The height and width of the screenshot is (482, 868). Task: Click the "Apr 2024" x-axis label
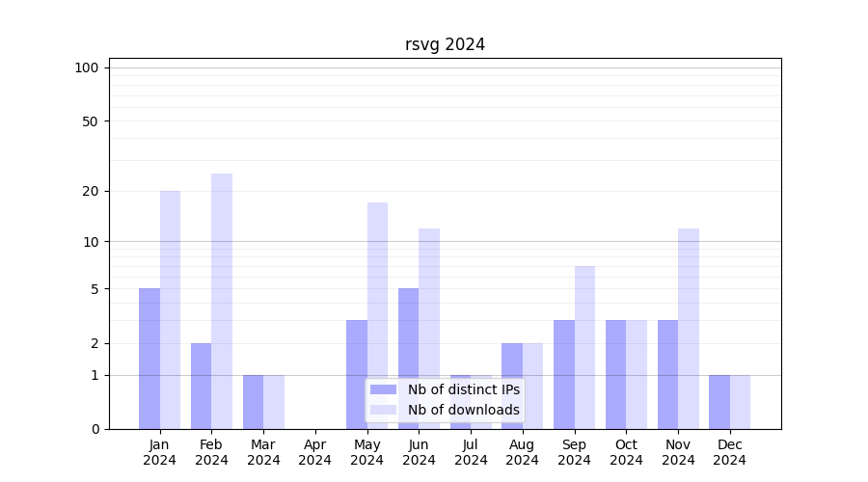[315, 452]
